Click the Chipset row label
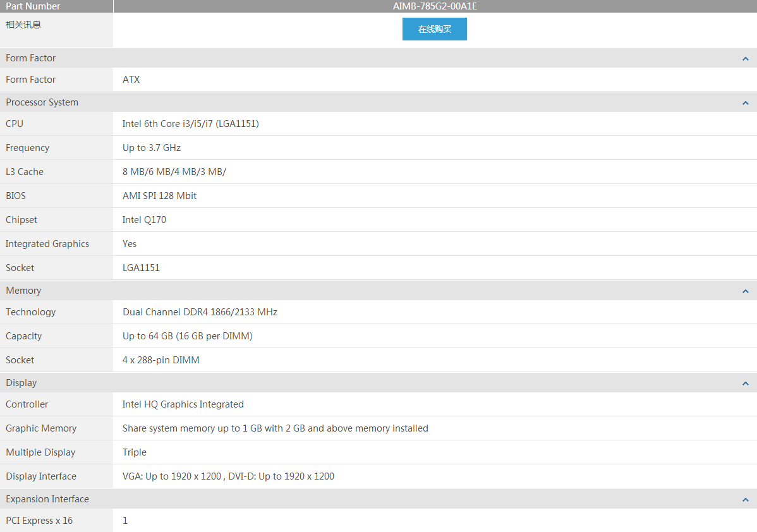757x532 pixels. (x=21, y=220)
